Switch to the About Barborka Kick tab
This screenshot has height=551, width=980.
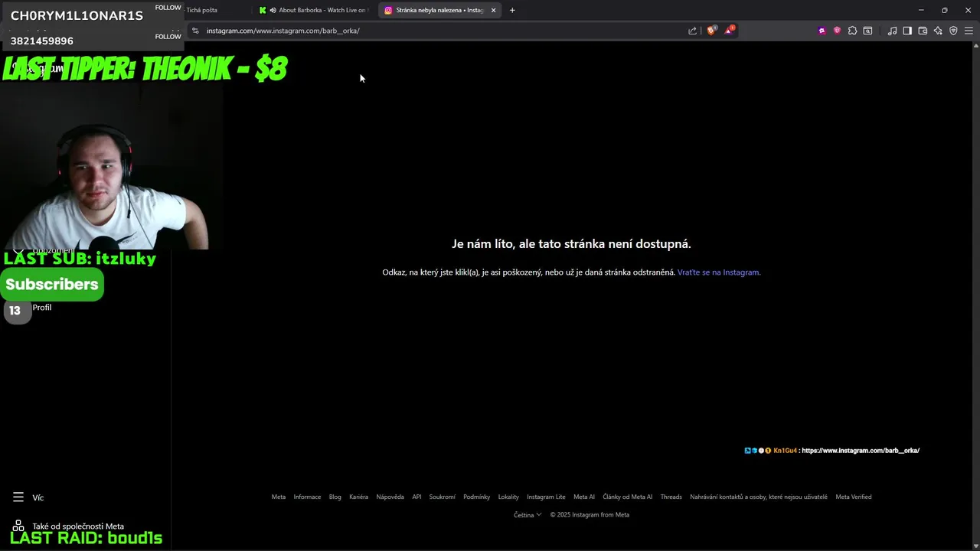314,10
